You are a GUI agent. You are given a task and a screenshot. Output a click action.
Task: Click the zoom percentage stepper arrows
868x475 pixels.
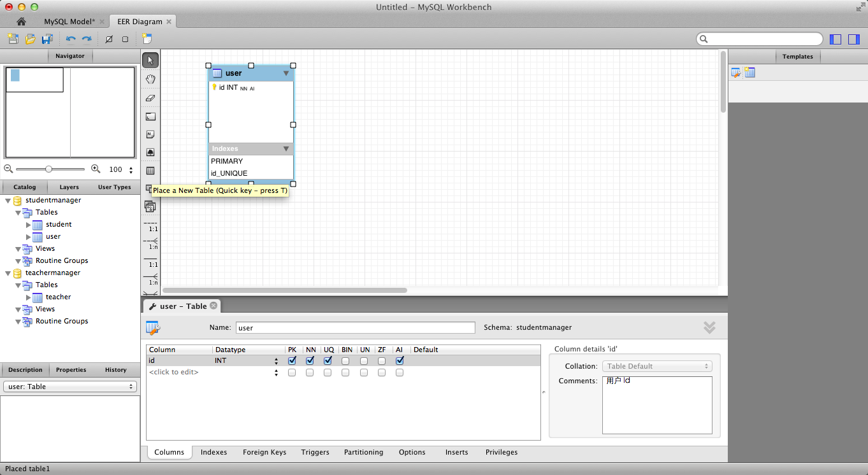pos(131,170)
